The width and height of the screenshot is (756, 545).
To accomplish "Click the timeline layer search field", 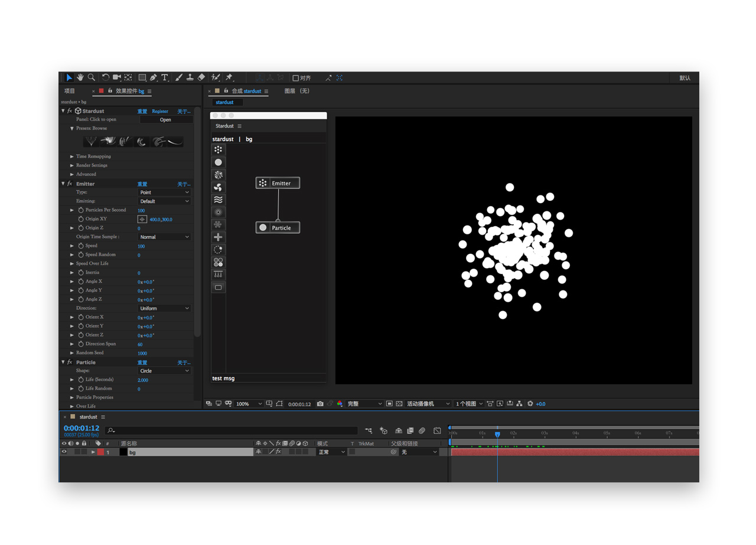I will (x=232, y=430).
